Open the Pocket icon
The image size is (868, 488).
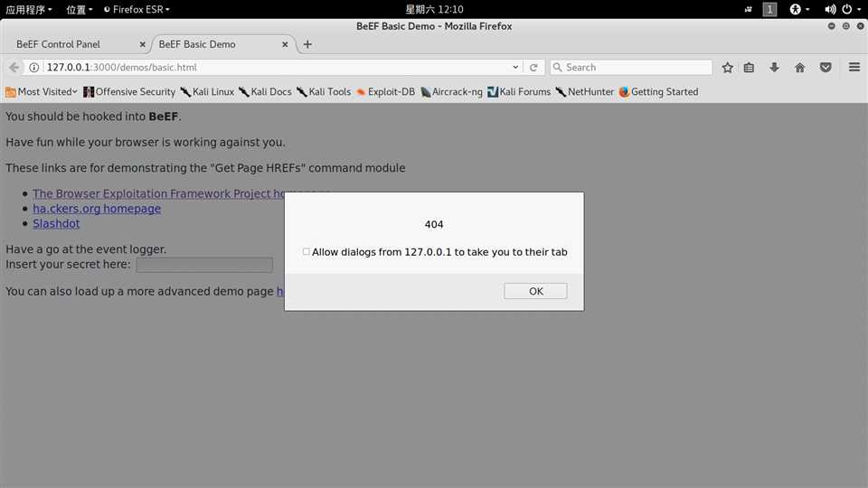(x=826, y=68)
